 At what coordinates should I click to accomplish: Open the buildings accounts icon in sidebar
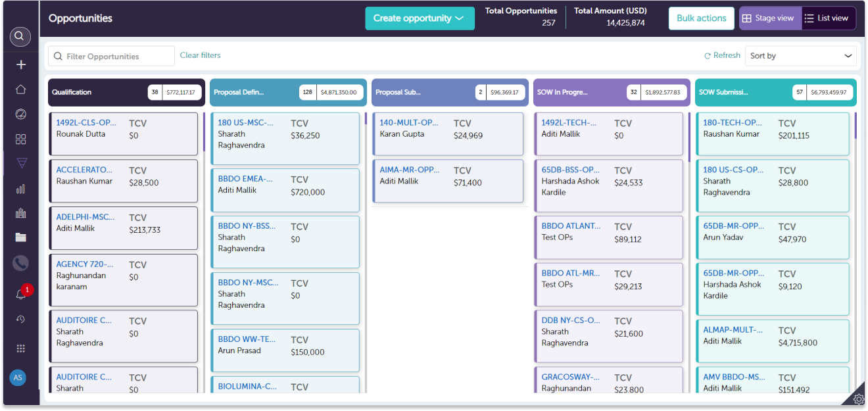20,213
